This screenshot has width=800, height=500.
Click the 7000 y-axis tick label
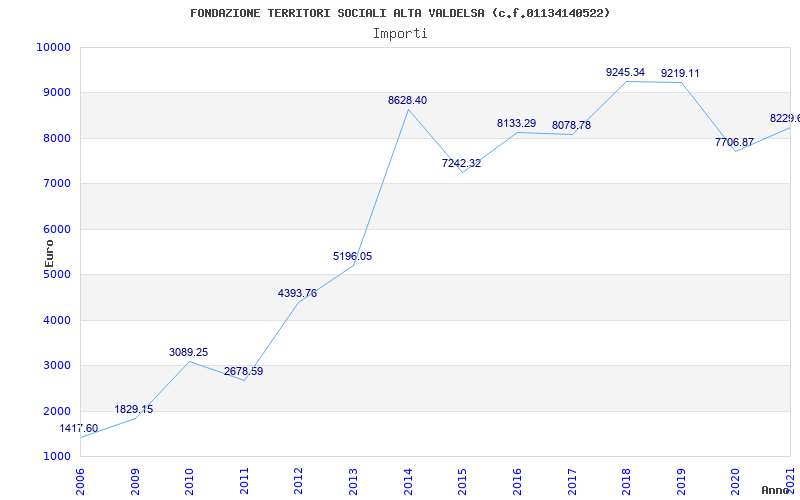(x=56, y=184)
